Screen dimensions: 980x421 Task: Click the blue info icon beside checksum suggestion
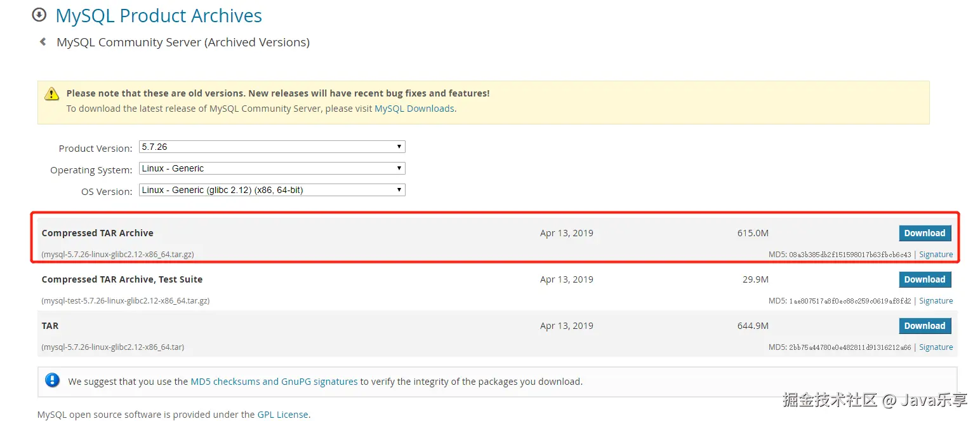pyautogui.click(x=52, y=381)
